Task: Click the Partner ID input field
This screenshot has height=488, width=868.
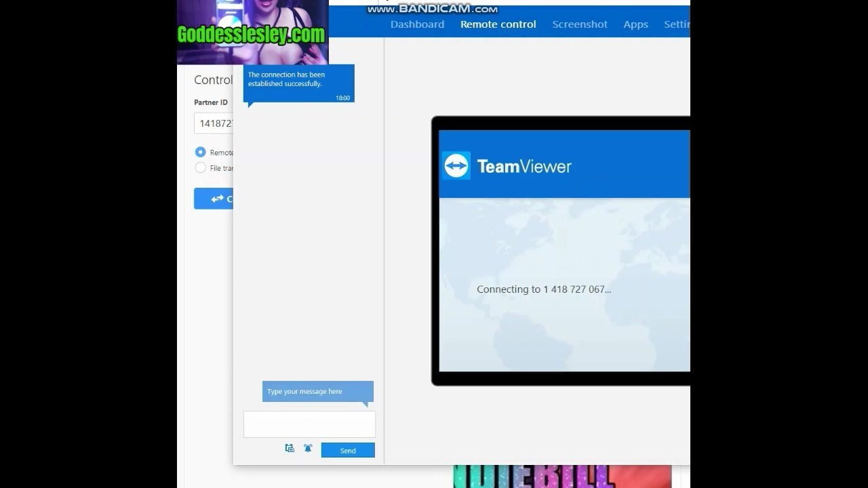Action: [214, 123]
